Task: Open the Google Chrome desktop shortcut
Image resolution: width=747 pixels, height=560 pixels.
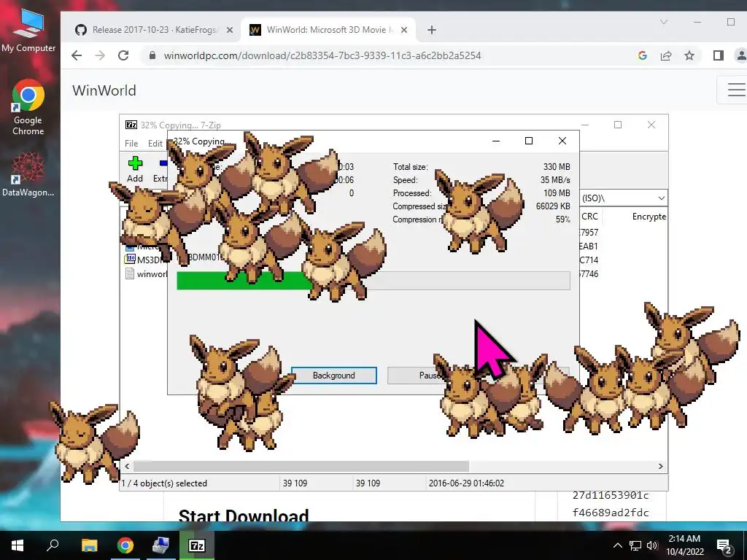Action: 28,107
